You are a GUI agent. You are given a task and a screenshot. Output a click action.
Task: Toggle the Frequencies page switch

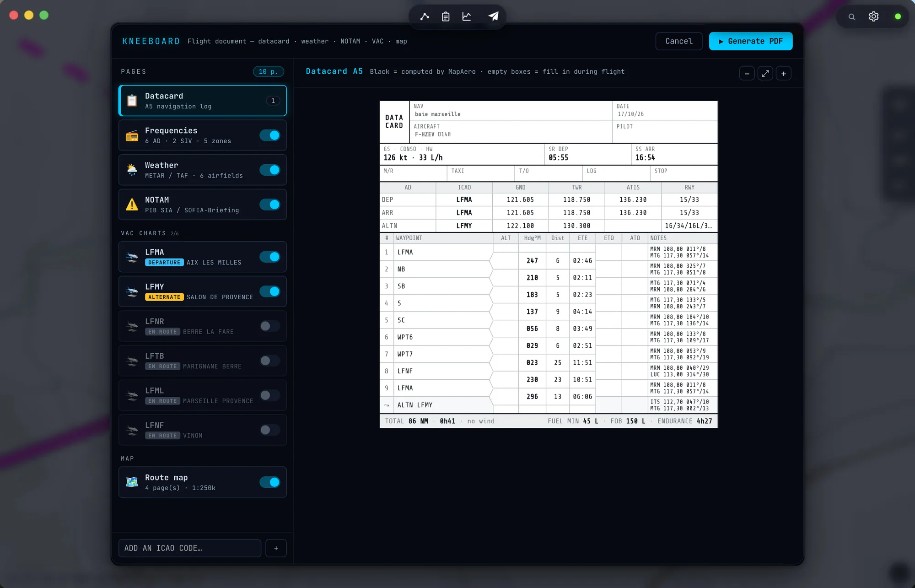269,135
